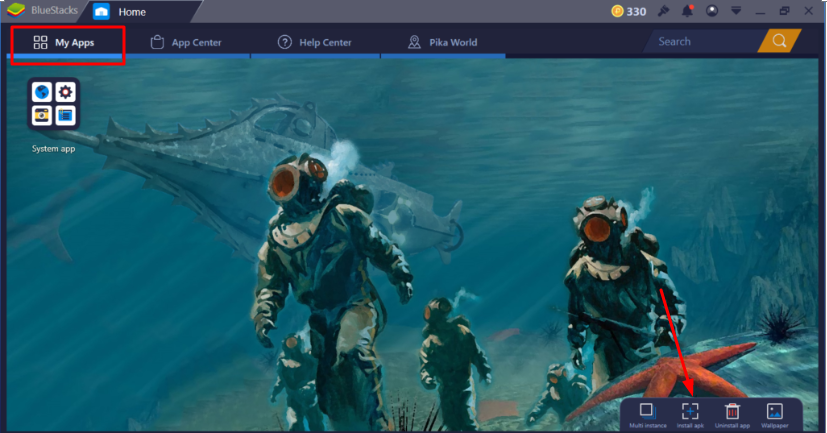Open the System app folder
This screenshot has width=827, height=433.
(x=53, y=104)
